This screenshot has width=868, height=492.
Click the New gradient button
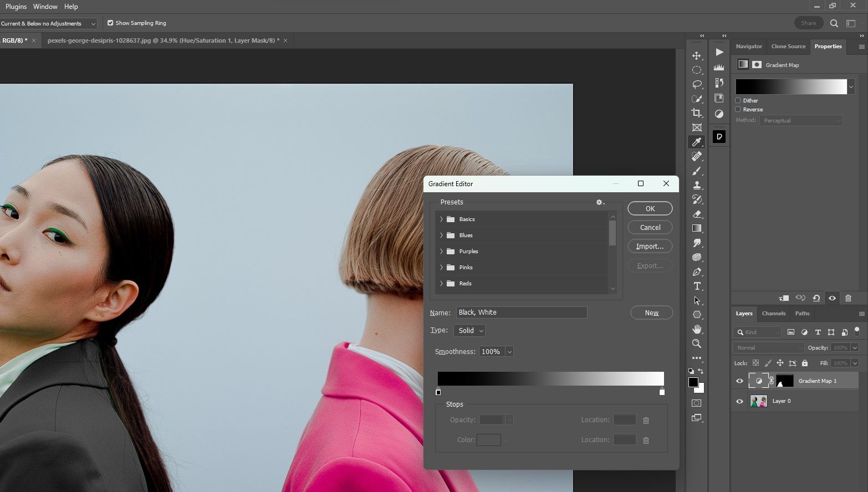(x=652, y=313)
